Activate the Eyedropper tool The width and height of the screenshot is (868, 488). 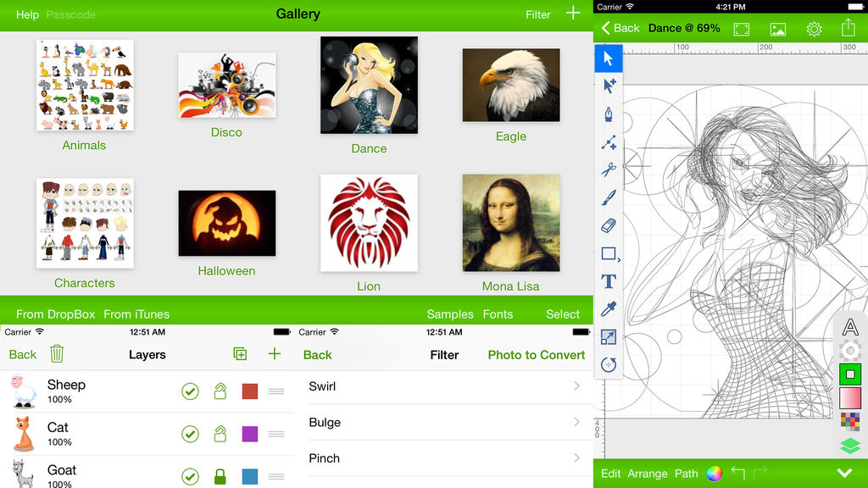pos(609,308)
